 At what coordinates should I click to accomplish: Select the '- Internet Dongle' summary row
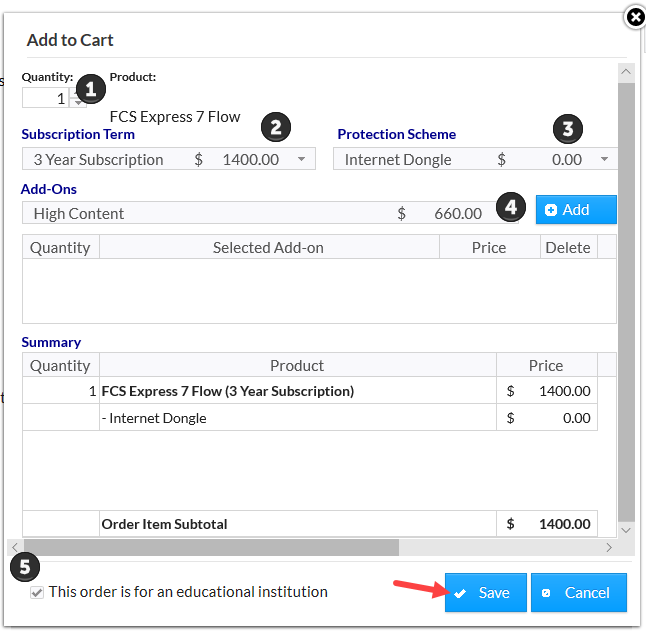[x=310, y=418]
